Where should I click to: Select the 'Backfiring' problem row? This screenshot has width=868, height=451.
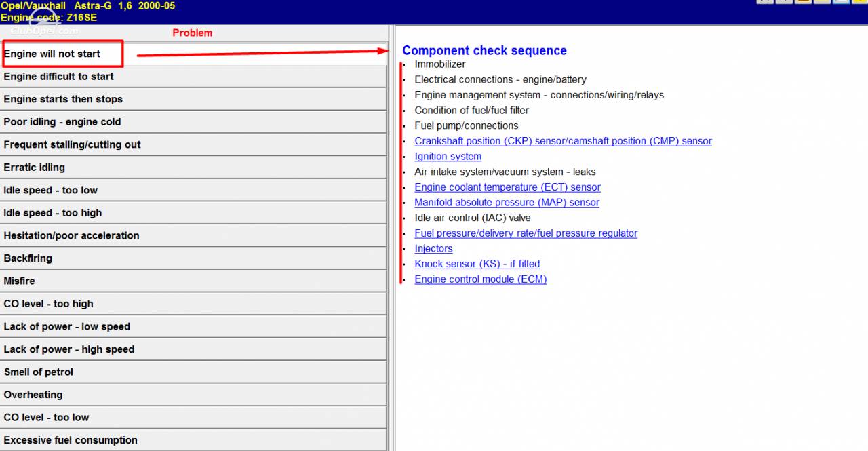193,258
